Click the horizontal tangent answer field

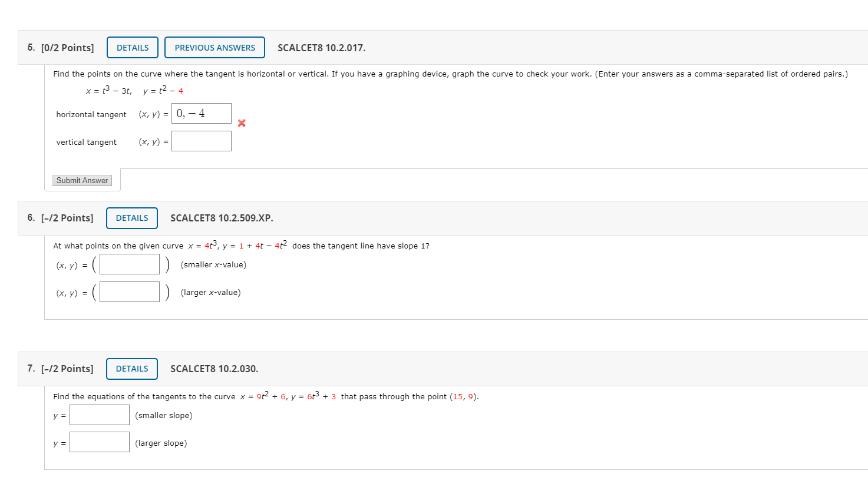(202, 113)
